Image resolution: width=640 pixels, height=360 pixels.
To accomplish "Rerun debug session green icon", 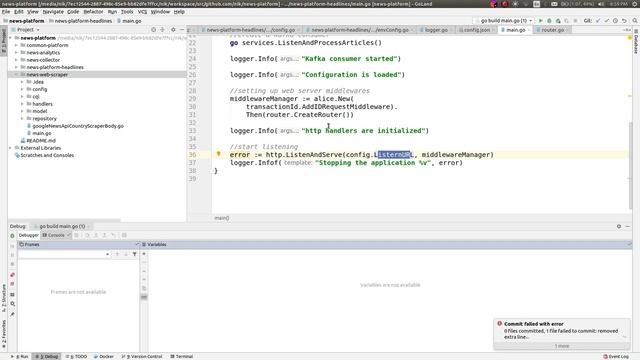I will click(12, 236).
